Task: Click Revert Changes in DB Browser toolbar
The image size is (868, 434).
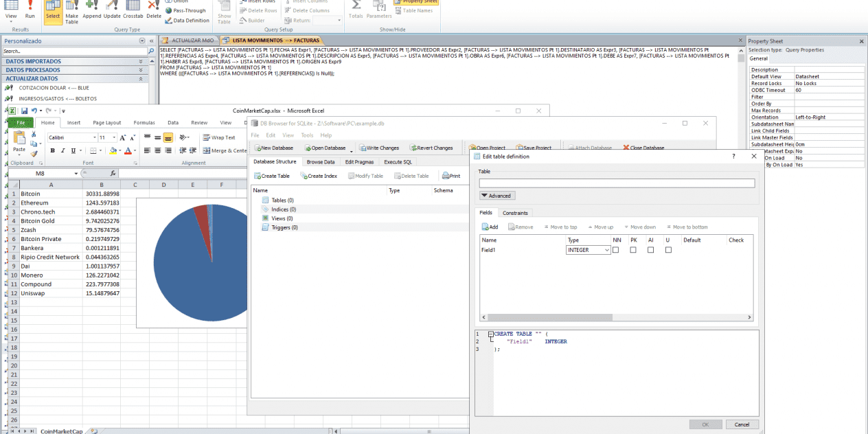Action: point(431,148)
